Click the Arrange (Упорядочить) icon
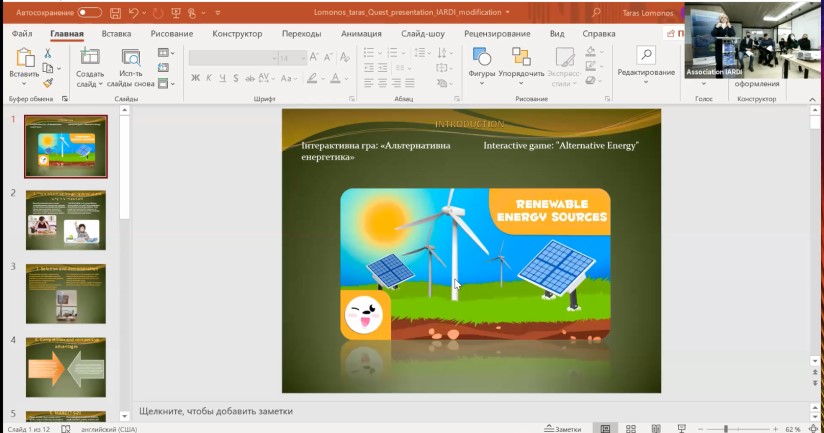The height and width of the screenshot is (433, 824). point(521,62)
